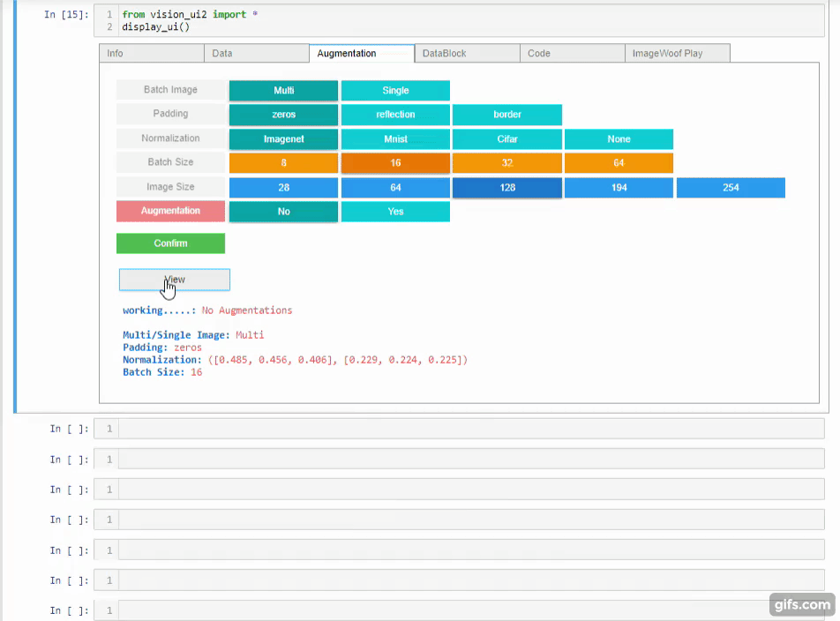Click the Normalization values output line
The height and width of the screenshot is (621, 840).
click(296, 360)
